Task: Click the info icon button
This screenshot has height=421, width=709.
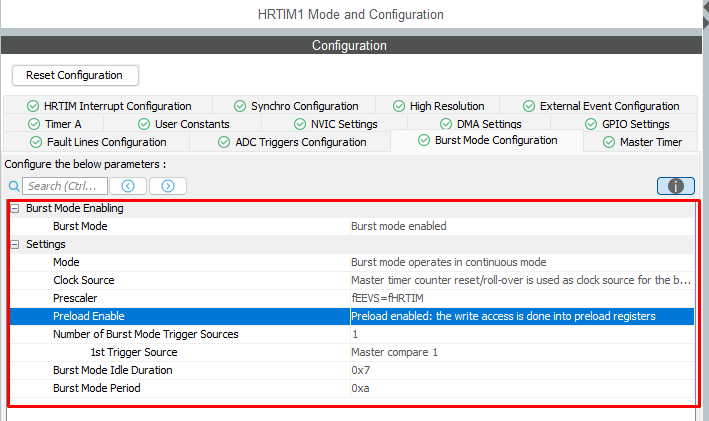Action: point(676,186)
